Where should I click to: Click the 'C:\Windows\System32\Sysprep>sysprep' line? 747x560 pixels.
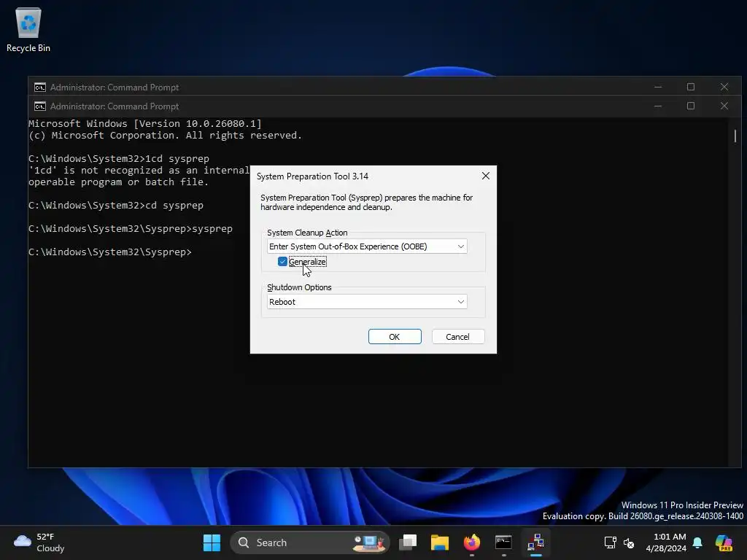tap(131, 228)
